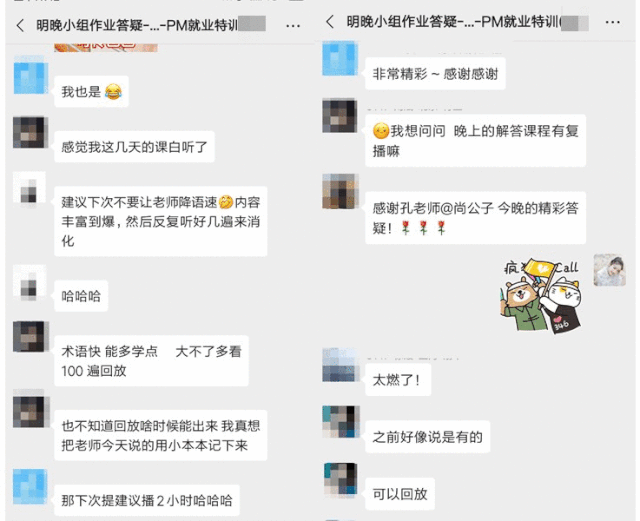
Task: Open the three-dot menu of right chat
Action: [x=612, y=22]
